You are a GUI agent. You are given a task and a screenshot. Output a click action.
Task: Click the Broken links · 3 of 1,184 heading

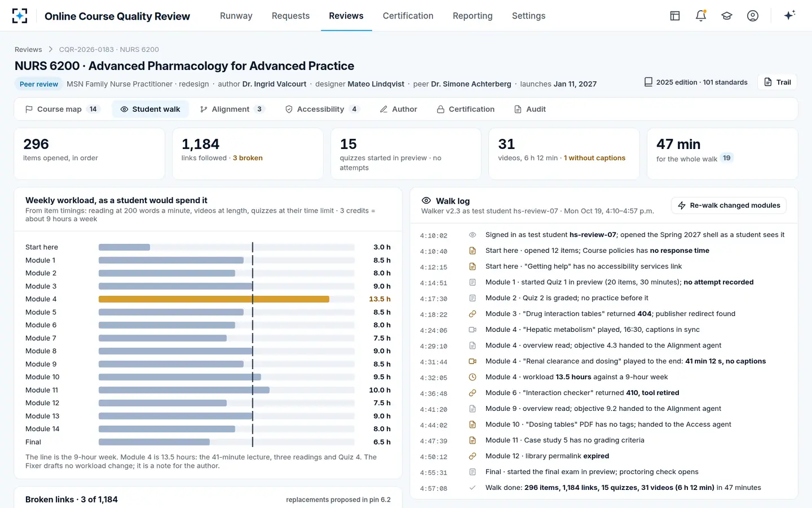point(72,500)
